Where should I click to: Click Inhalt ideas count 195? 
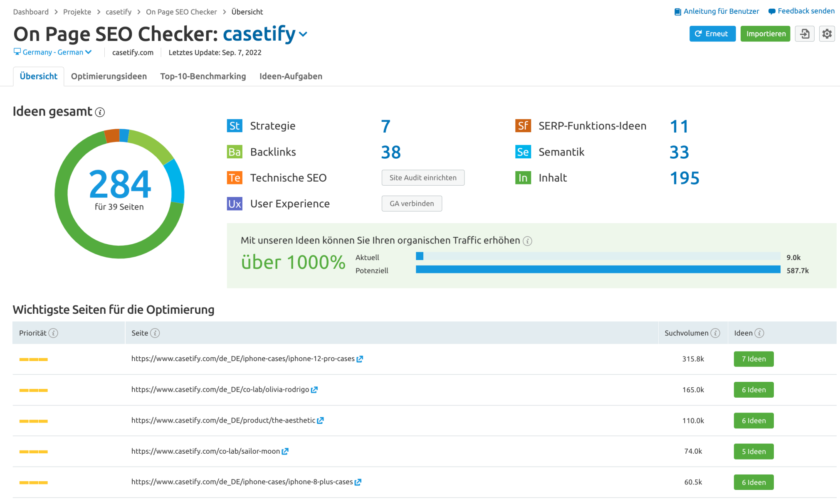pos(684,178)
